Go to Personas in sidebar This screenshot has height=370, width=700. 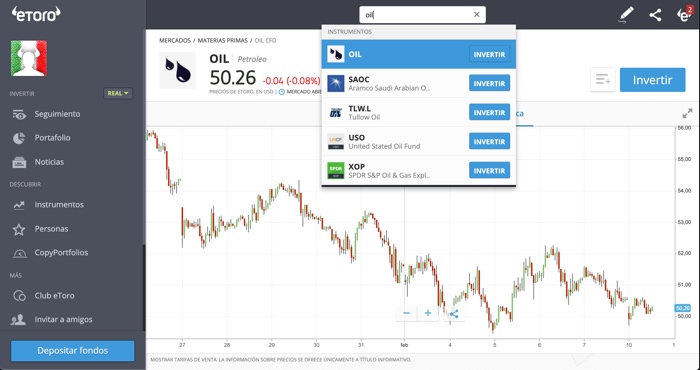click(51, 229)
